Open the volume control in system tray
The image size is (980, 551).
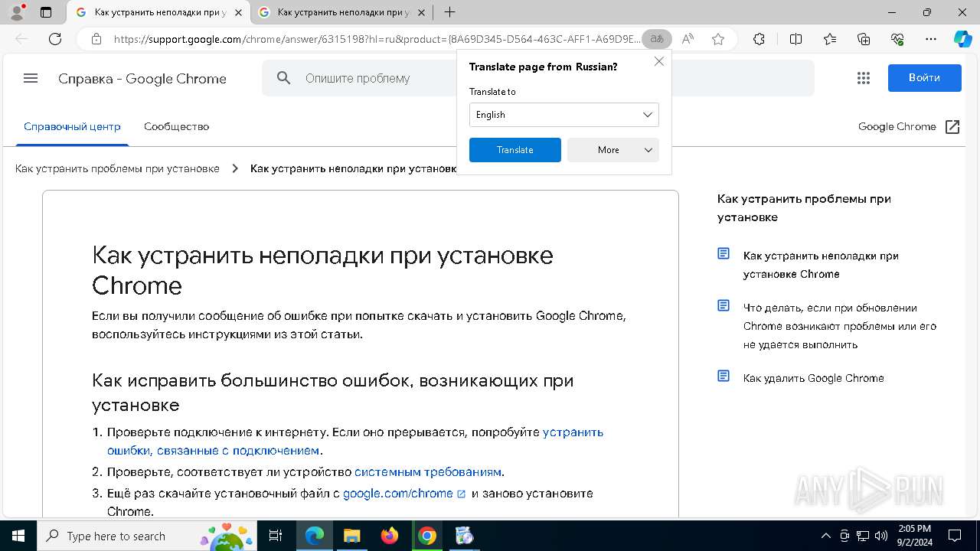(881, 536)
